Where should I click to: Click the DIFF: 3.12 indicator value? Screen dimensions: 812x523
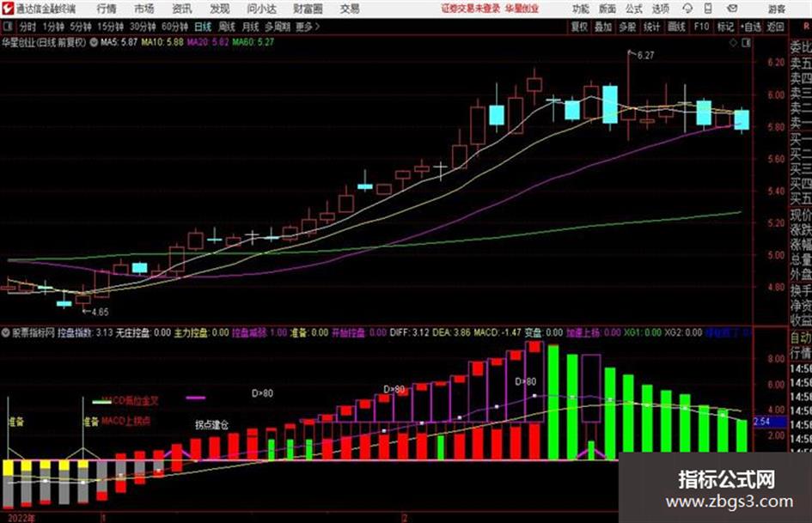pos(412,332)
